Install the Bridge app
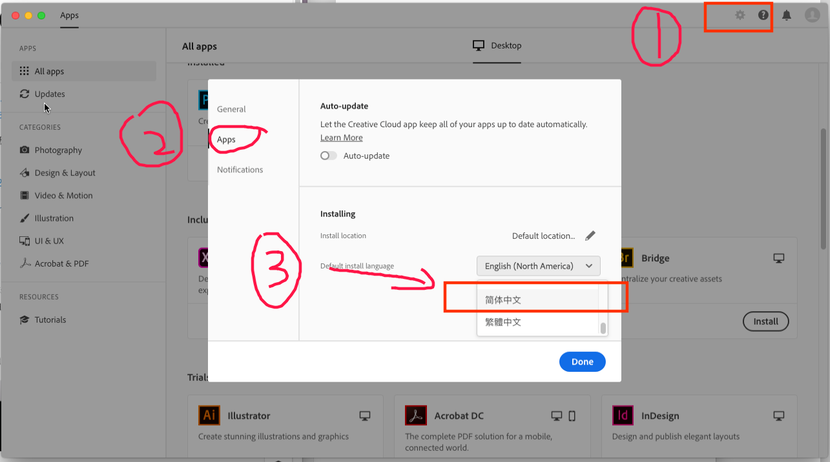Image resolution: width=830 pixels, height=462 pixels. click(765, 321)
